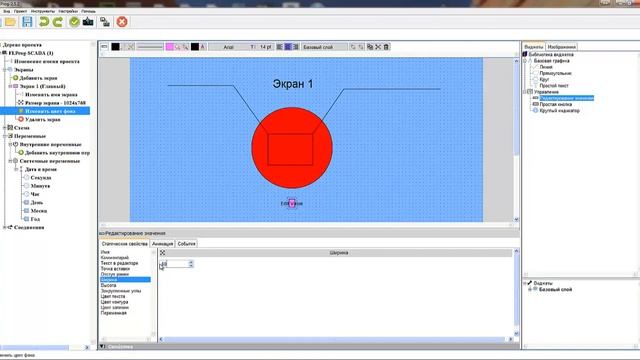Collapse the Экран 1 (Главный) tree node
The height and width of the screenshot is (360, 640).
pyautogui.click(x=10, y=87)
